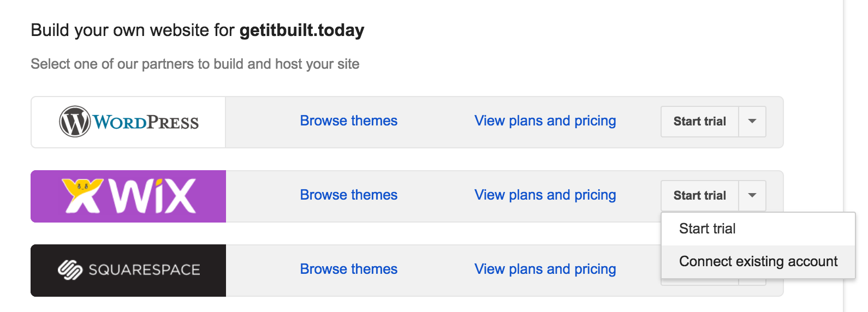Click the getitbuilt.today domain name in heading
The image size is (868, 312).
coord(301,30)
